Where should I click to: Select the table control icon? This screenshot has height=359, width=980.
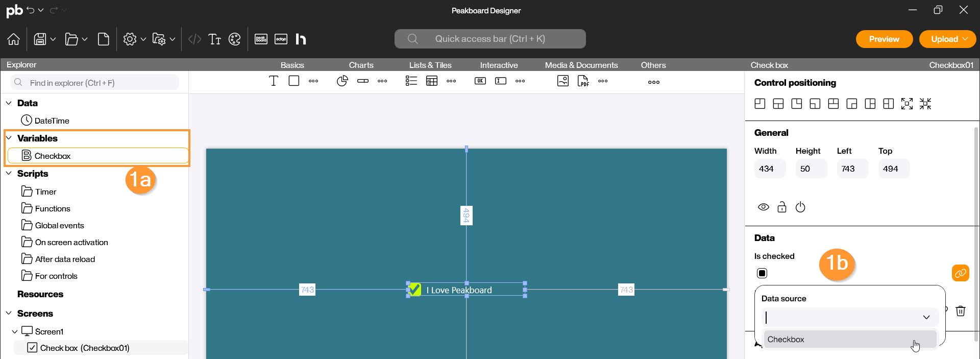coord(432,81)
